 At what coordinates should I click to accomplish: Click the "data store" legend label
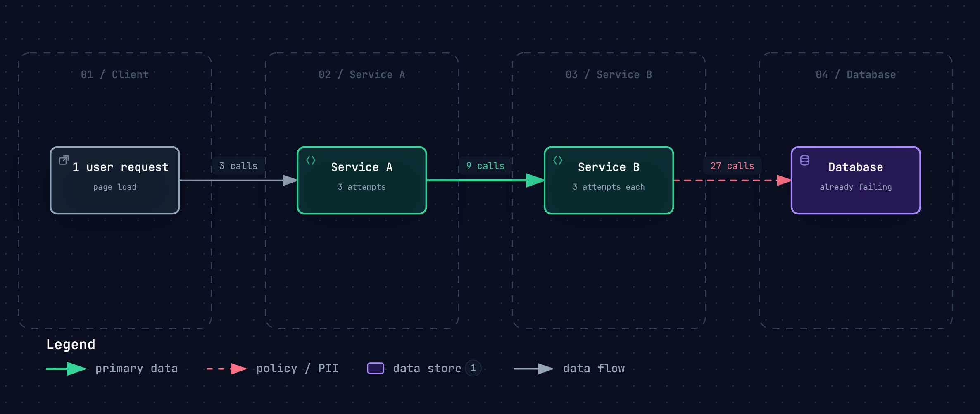pos(427,369)
